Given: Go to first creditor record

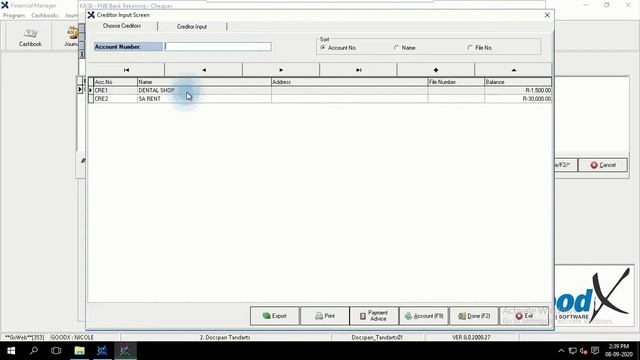Looking at the screenshot, I should click(126, 70).
